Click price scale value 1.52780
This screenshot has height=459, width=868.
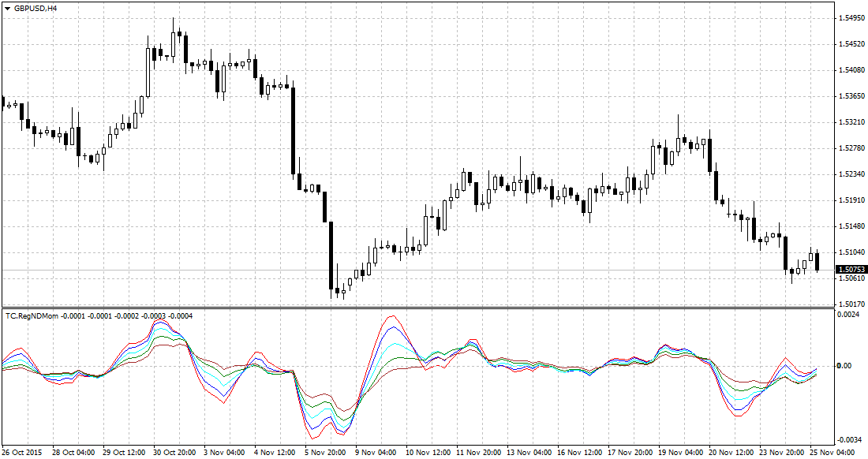851,148
